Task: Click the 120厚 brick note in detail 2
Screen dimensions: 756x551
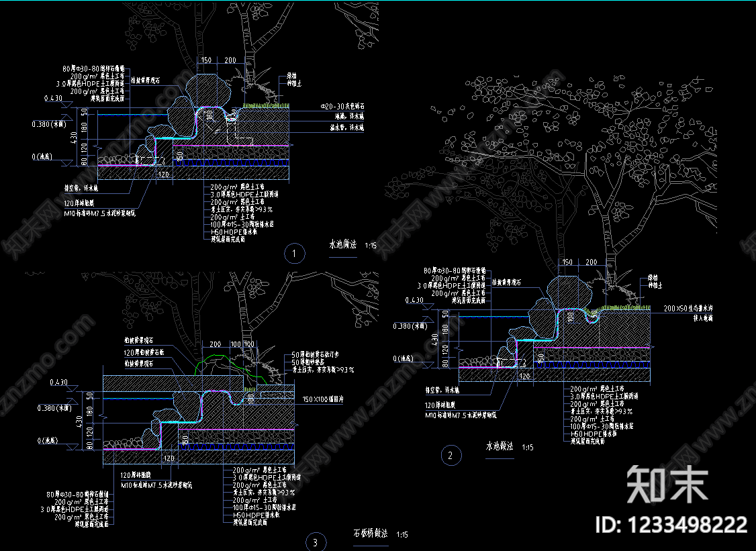Action: (x=440, y=405)
